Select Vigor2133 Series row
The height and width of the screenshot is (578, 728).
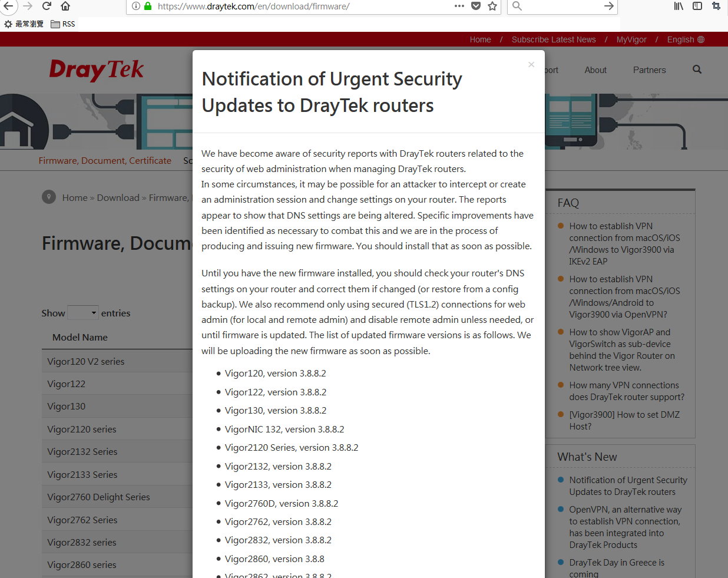pyautogui.click(x=117, y=474)
